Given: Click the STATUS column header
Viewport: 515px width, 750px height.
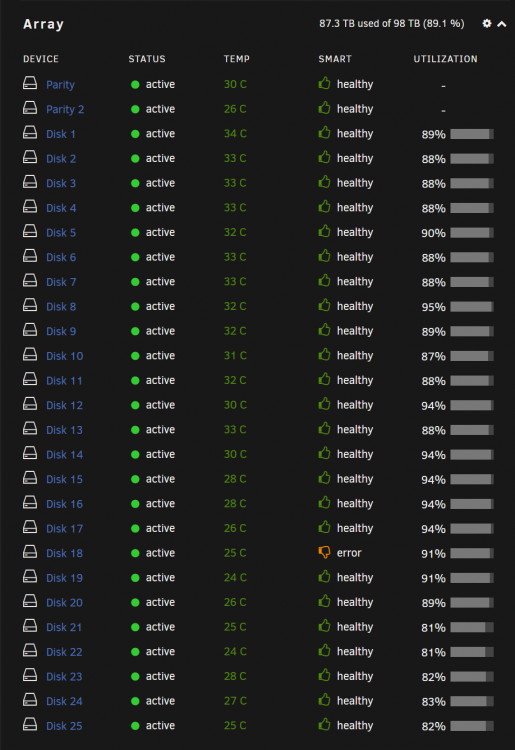Looking at the screenshot, I should point(147,59).
